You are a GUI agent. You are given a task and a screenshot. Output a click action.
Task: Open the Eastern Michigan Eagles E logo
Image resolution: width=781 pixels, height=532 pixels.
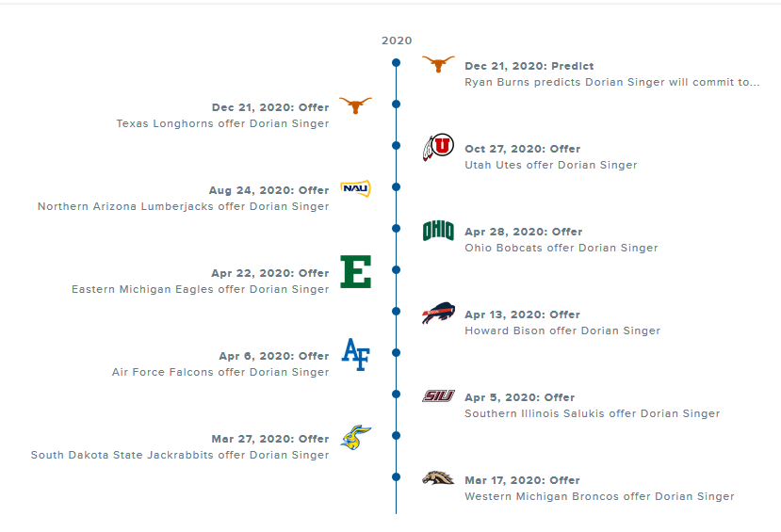pos(355,271)
